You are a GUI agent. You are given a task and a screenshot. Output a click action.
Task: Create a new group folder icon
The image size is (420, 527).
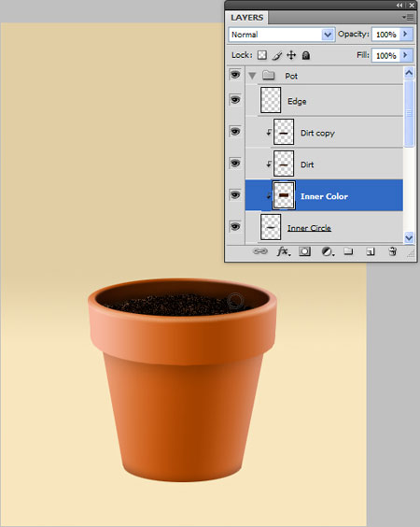348,251
